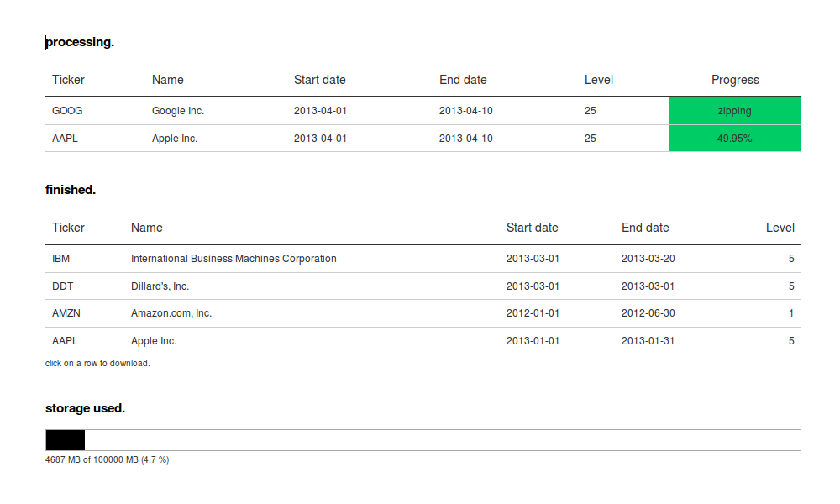The height and width of the screenshot is (504, 840).
Task: Click the Ticker header in processing table
Action: pos(68,80)
